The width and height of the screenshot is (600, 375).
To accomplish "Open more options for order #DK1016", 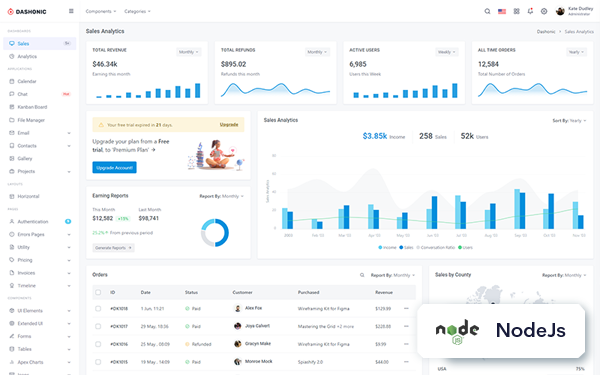I will point(406,344).
